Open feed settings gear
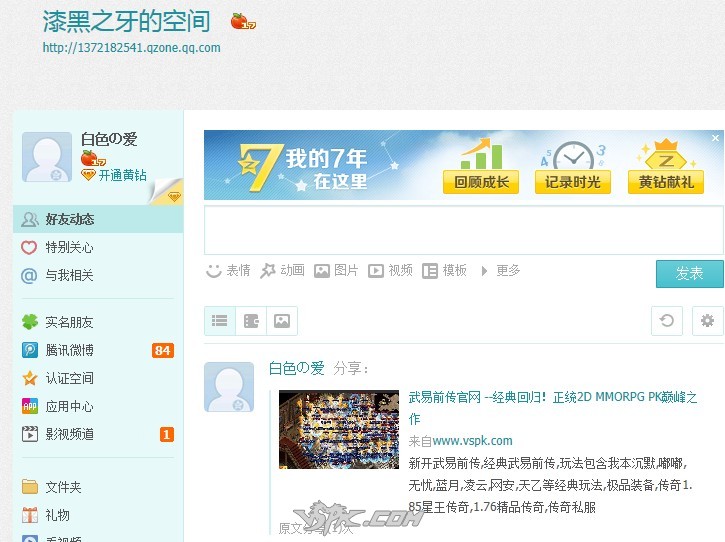Screen dimensions: 725x542 (x=707, y=320)
